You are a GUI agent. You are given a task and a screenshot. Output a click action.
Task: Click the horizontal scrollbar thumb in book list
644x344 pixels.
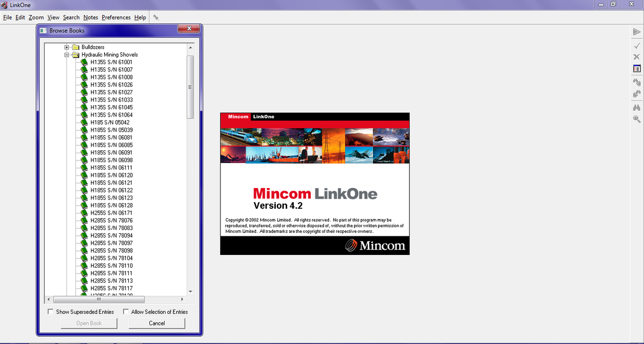tap(99, 299)
